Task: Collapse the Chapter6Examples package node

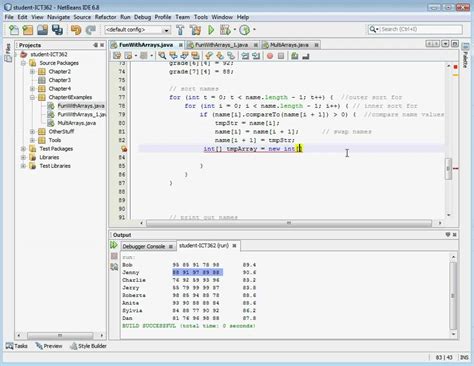Action: pyautogui.click(x=32, y=97)
